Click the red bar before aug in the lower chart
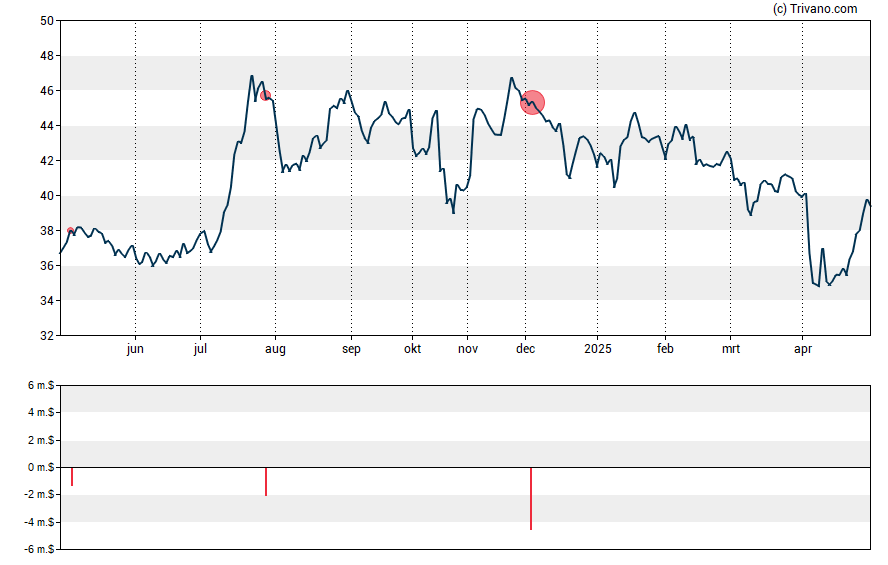The width and height of the screenshot is (888, 565). pos(266,482)
